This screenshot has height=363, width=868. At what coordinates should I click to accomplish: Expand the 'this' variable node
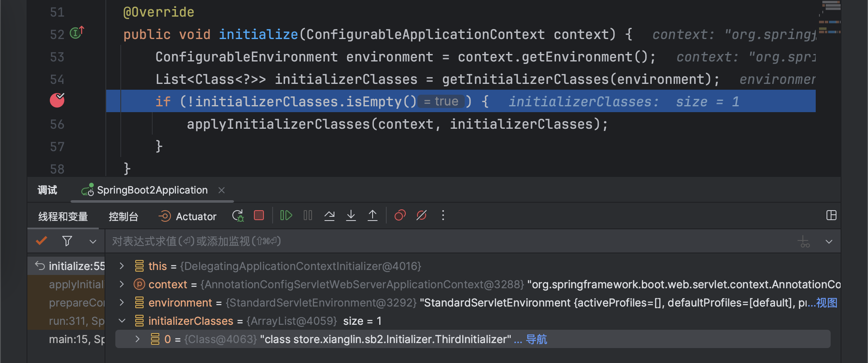point(122,266)
